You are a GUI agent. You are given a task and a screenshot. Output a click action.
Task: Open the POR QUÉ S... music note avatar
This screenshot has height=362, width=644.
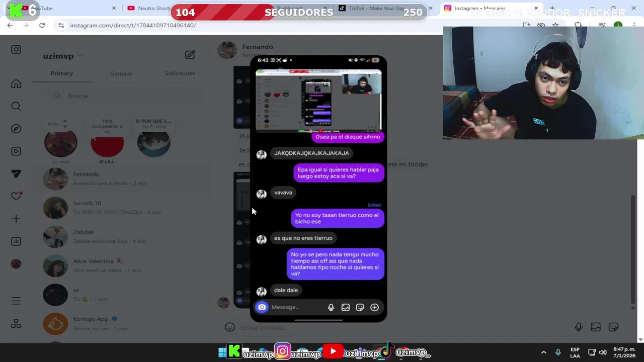(153, 143)
